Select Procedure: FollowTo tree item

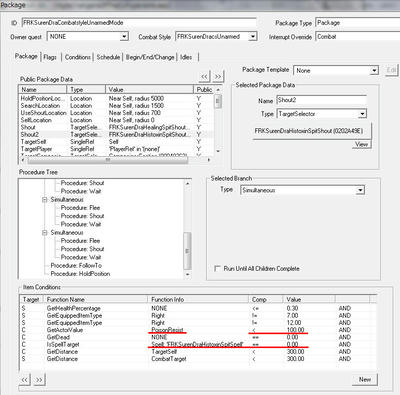click(x=76, y=265)
